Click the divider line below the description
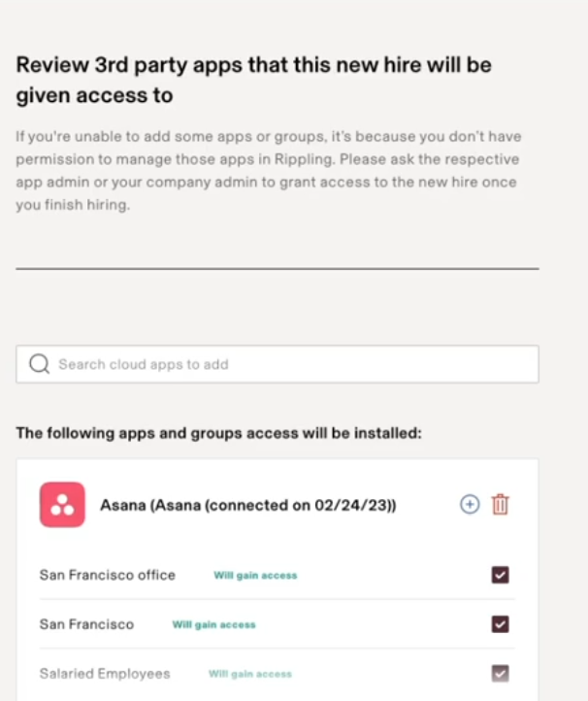 coord(278,268)
